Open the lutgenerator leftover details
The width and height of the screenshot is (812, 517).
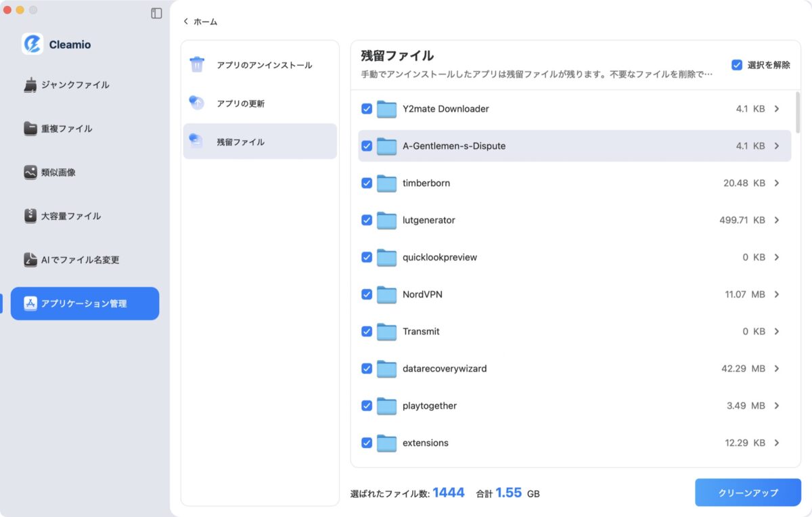[777, 220]
